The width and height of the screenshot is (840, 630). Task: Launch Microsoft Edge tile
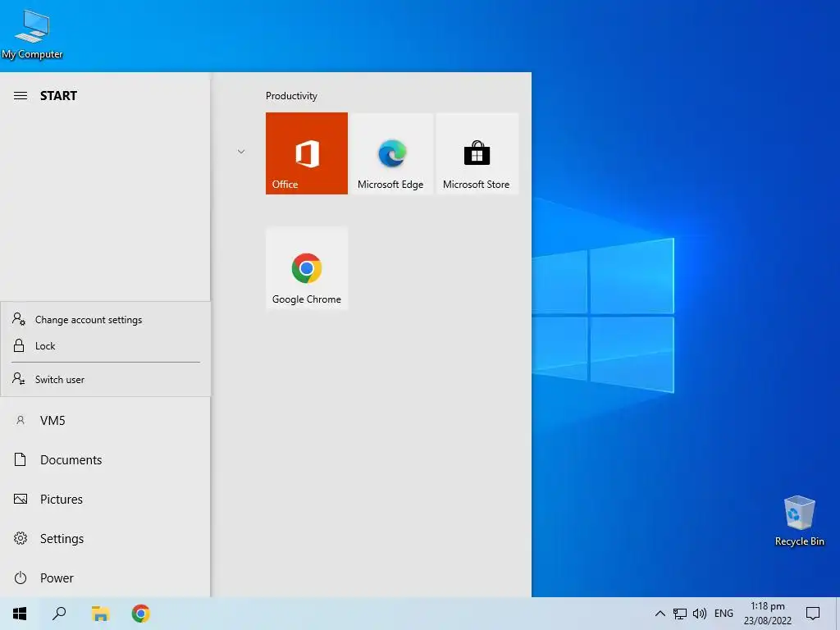390,153
